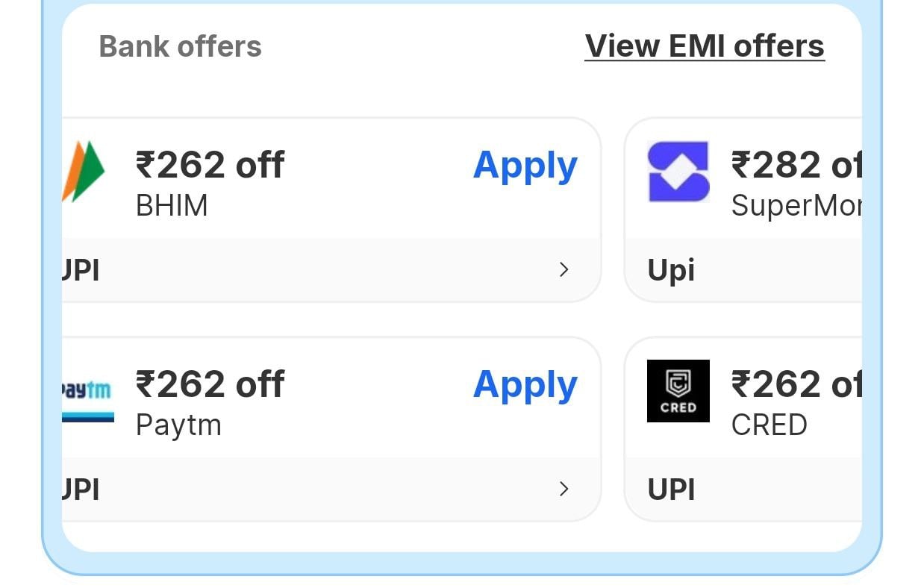Image resolution: width=924 pixels, height=588 pixels.
Task: Tap the Bank offers heading
Action: coord(180,46)
